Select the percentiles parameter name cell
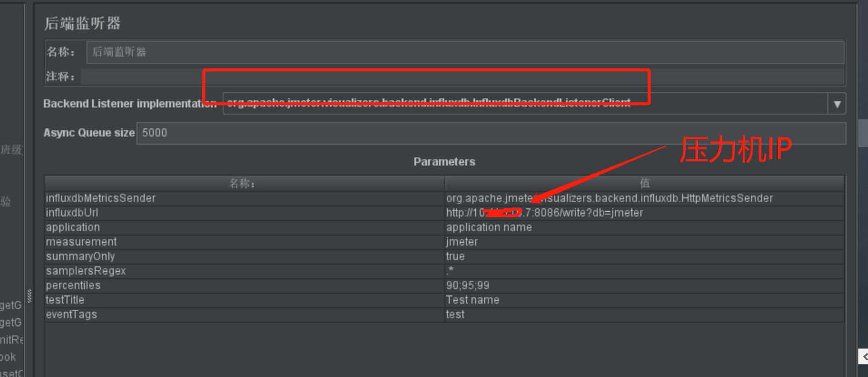The height and width of the screenshot is (377, 868). tap(245, 286)
